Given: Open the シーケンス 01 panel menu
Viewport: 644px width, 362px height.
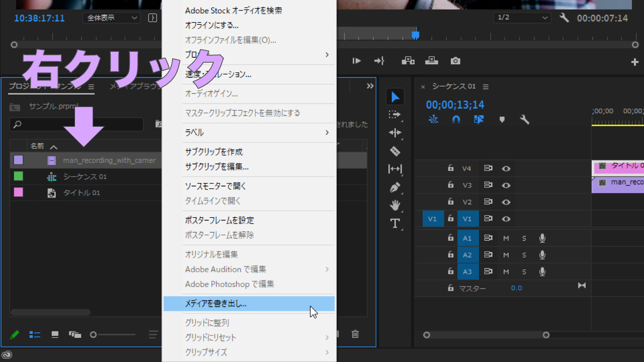Looking at the screenshot, I should click(486, 86).
